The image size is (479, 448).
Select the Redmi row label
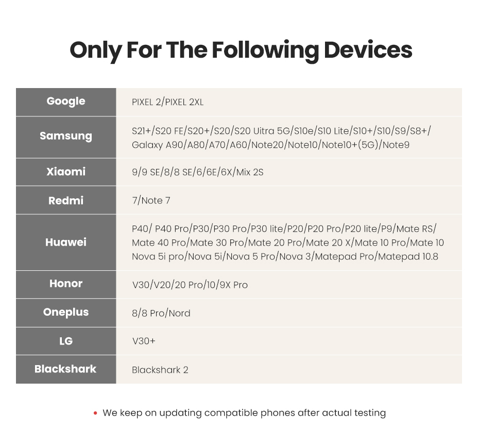click(66, 200)
